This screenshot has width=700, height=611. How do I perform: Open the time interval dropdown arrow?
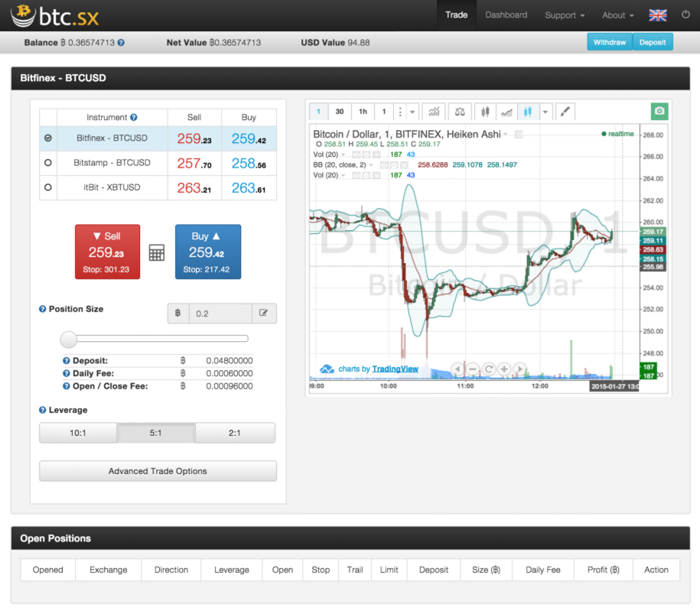pyautogui.click(x=412, y=112)
